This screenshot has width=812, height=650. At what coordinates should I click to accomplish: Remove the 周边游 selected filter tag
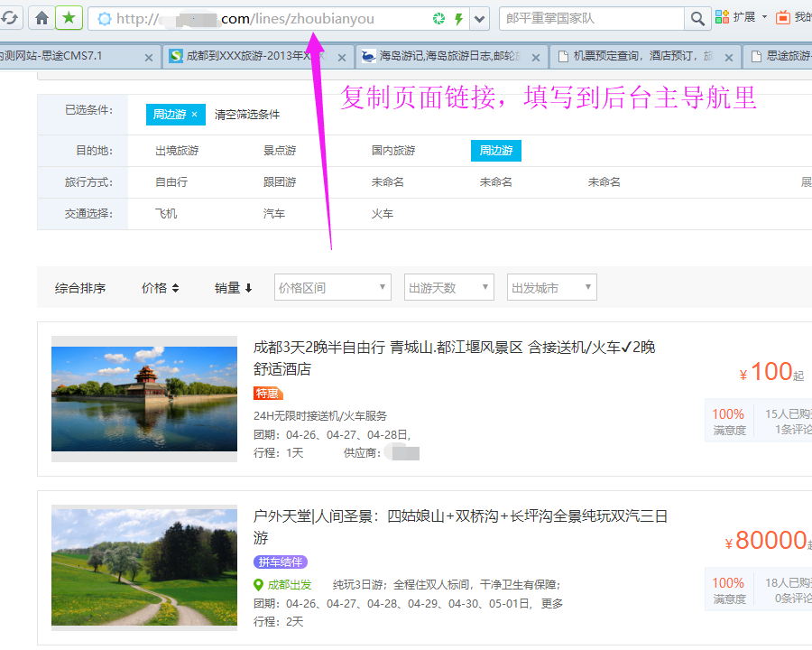pos(193,115)
